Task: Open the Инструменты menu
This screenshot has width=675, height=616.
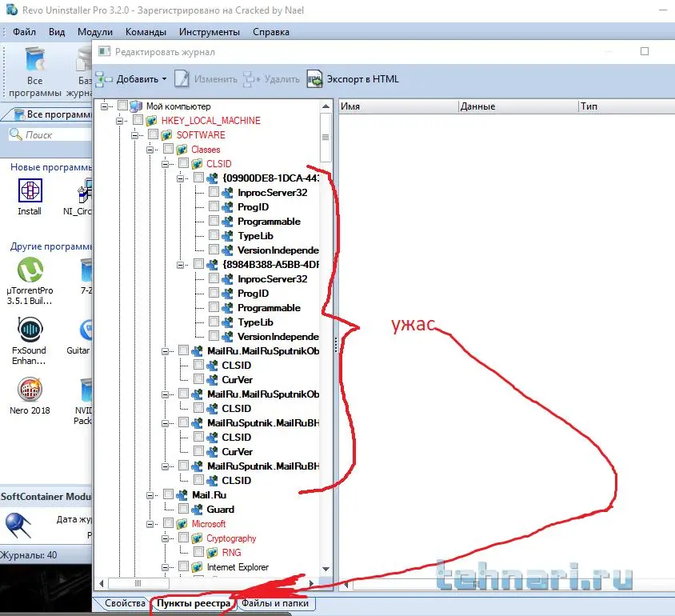Action: pyautogui.click(x=210, y=32)
